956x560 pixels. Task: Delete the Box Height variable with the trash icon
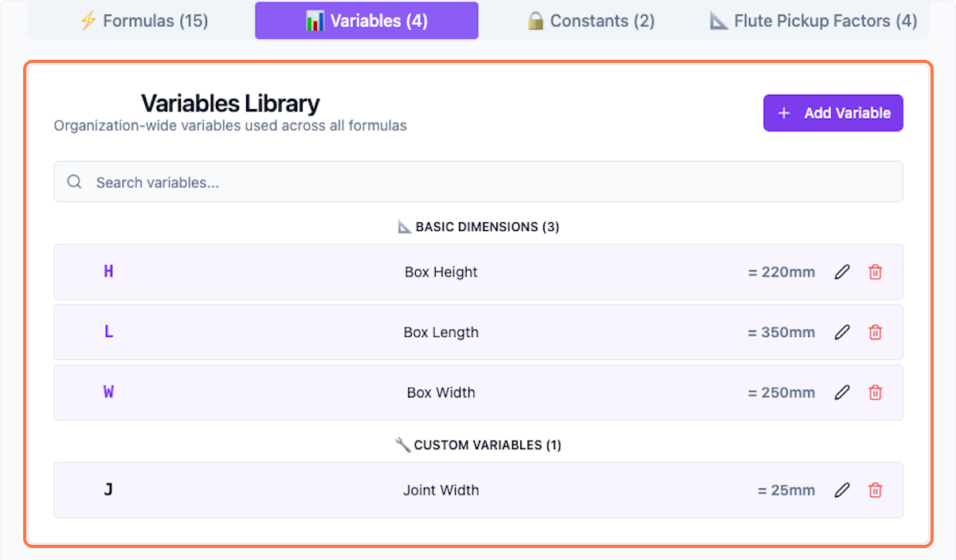875,272
